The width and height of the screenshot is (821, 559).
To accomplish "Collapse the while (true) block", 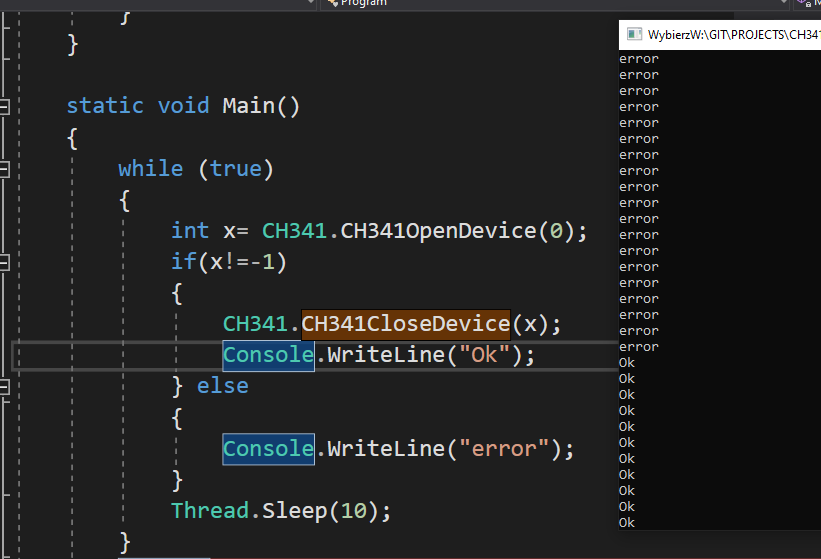I will [x=4, y=170].
